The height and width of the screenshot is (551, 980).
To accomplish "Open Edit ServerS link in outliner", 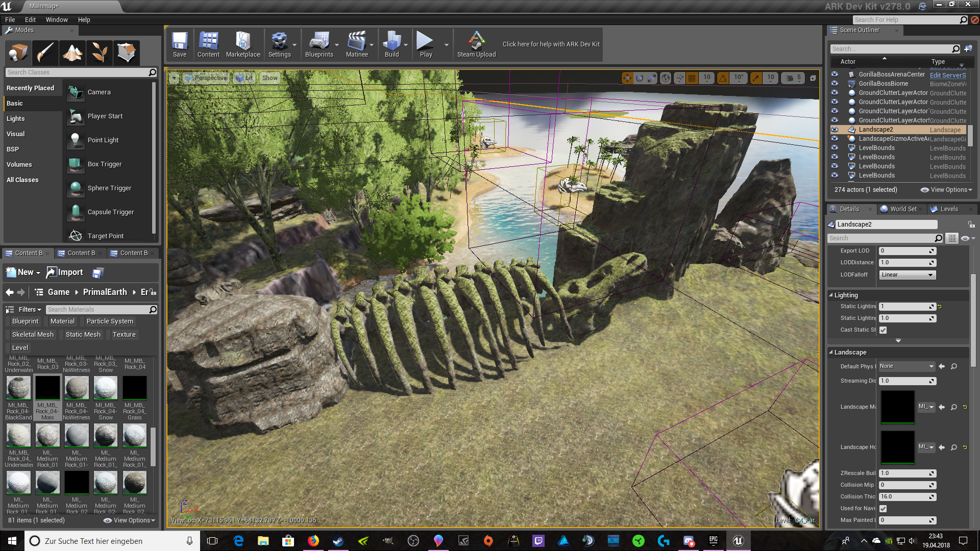I will point(948,75).
